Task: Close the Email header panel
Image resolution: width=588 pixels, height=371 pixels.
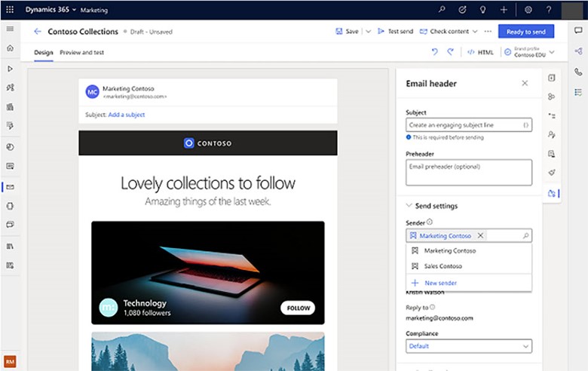Action: 525,84
